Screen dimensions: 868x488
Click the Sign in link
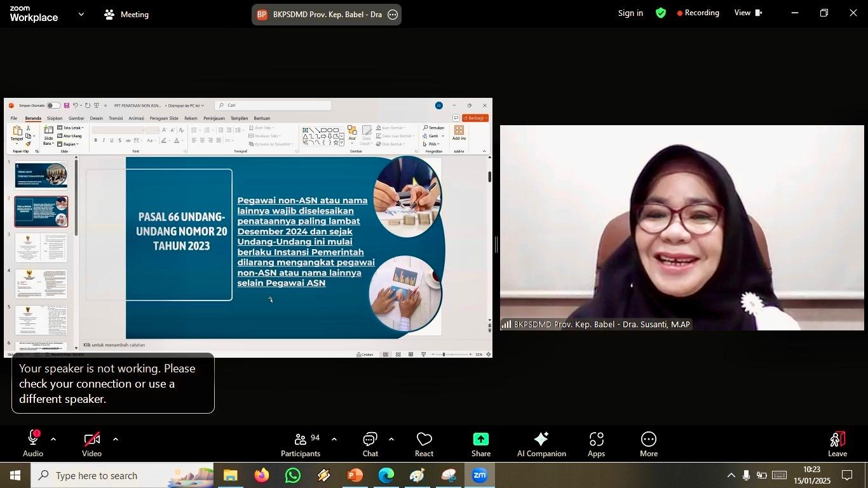[x=630, y=13]
